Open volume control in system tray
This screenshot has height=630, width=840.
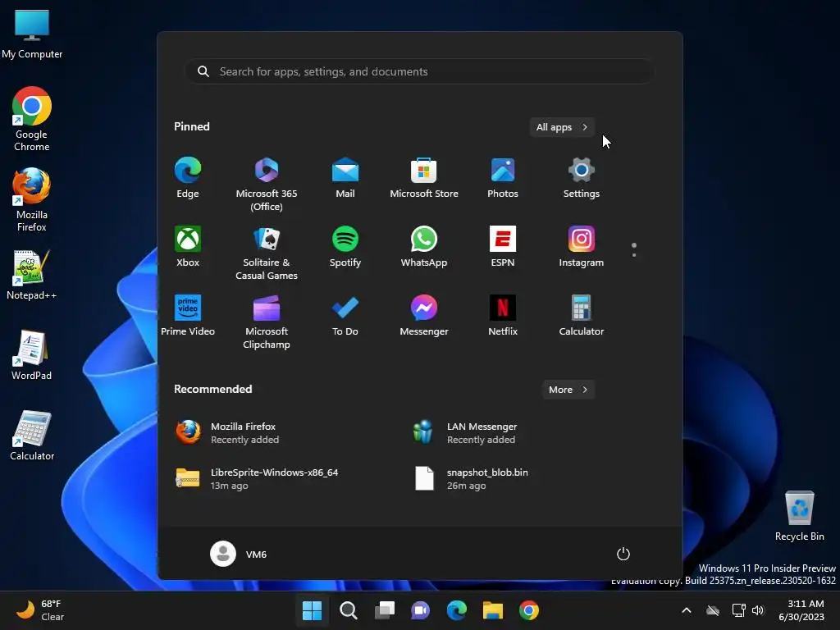(x=758, y=610)
